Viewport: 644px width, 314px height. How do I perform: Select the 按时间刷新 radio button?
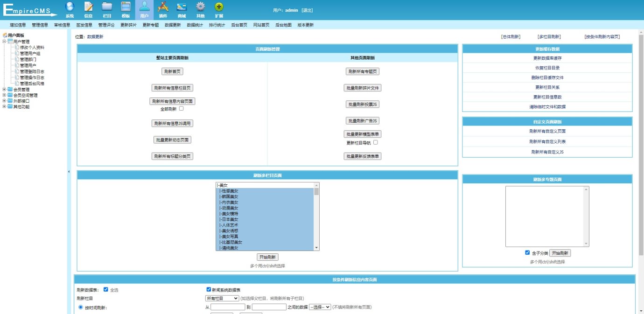[x=81, y=307]
